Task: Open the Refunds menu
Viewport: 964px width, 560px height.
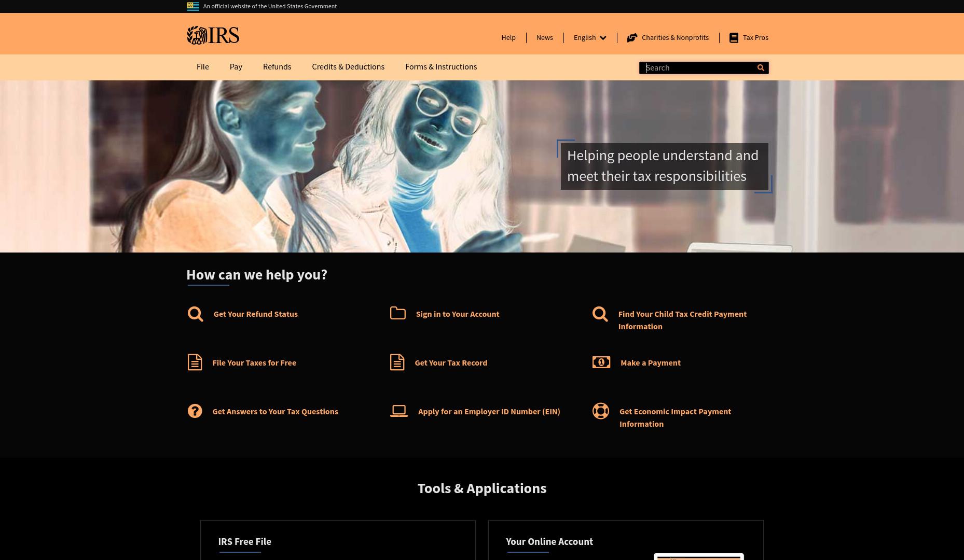Action: click(277, 67)
